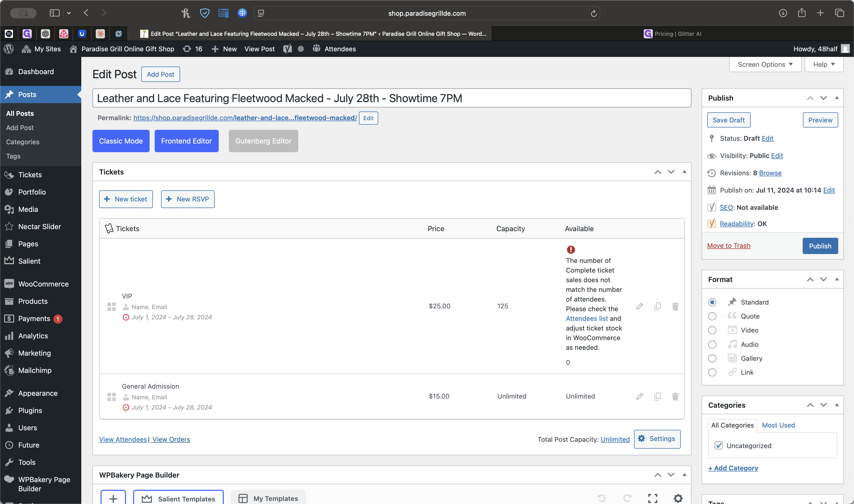This screenshot has height=504, width=854.
Task: Click the Yoast SEO icon in admin bar
Action: pos(287,49)
